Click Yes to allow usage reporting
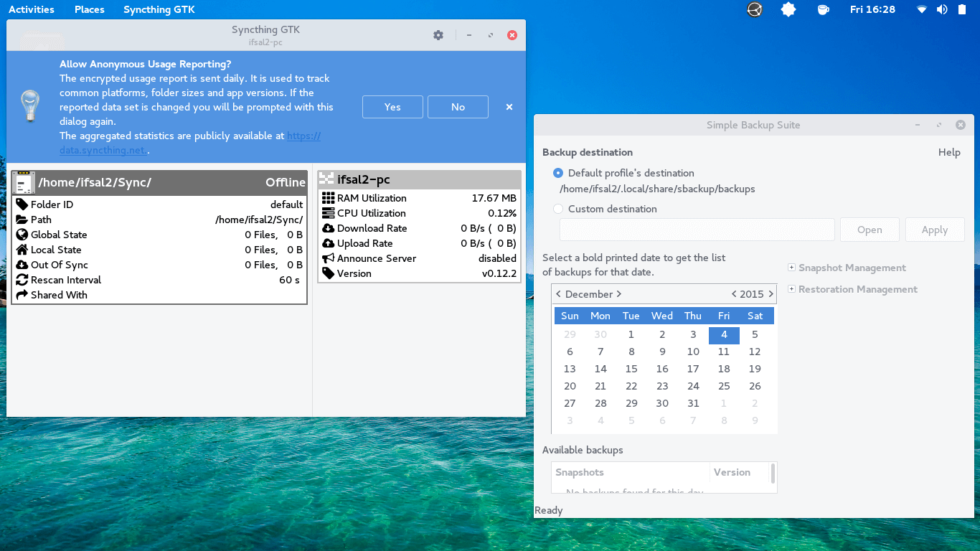The height and width of the screenshot is (551, 980). (392, 107)
